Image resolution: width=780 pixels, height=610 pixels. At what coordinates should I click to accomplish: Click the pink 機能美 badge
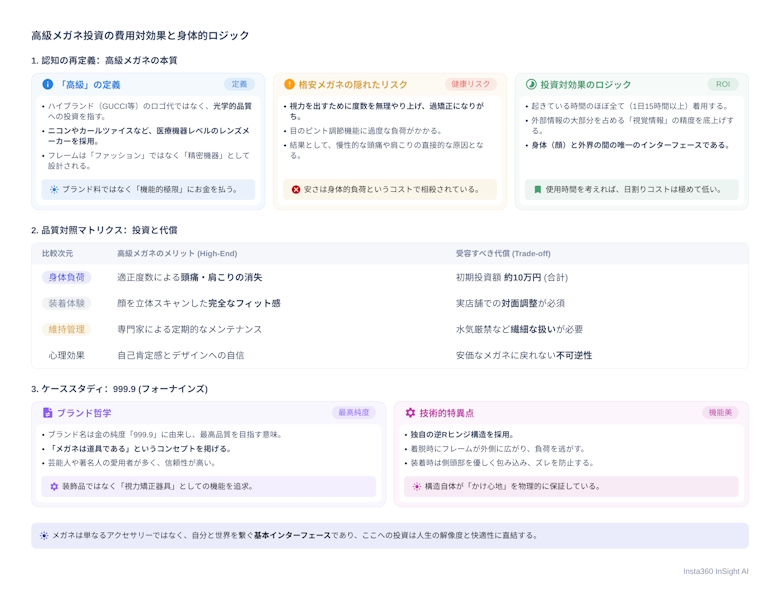pyautogui.click(x=720, y=413)
